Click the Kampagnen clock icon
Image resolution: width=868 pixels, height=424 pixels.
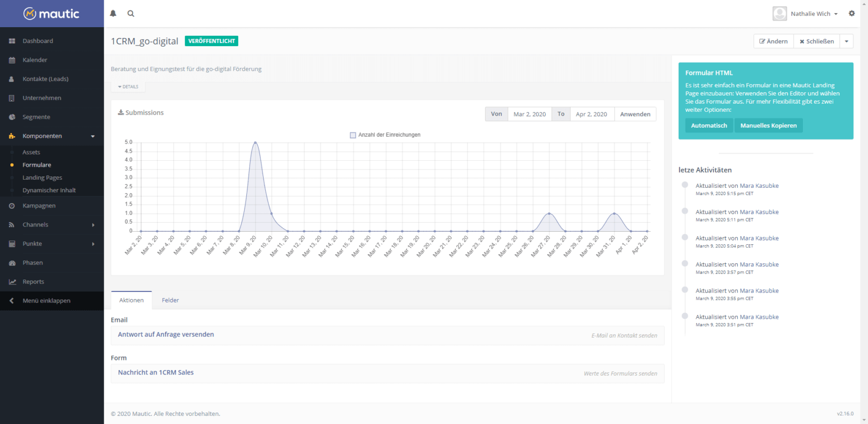click(x=12, y=206)
